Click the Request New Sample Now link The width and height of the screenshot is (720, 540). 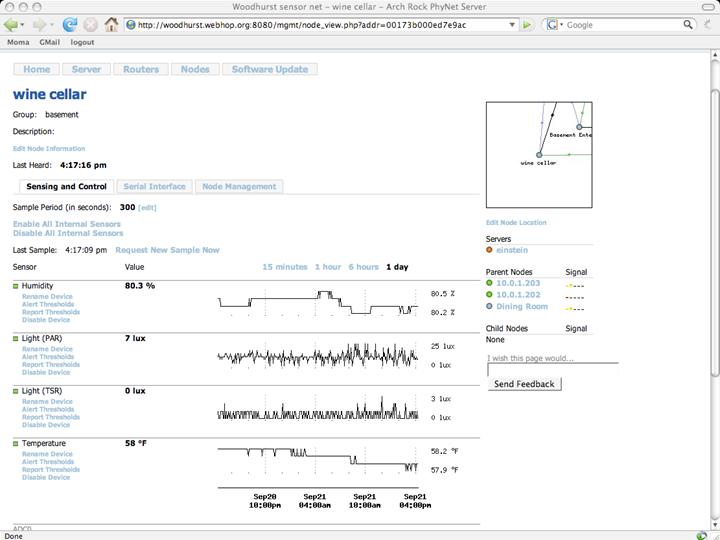[167, 250]
